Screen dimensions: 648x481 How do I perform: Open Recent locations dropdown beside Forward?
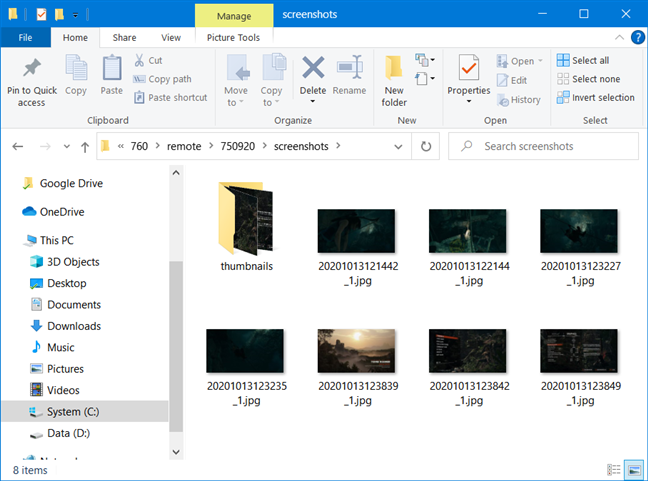(67, 146)
